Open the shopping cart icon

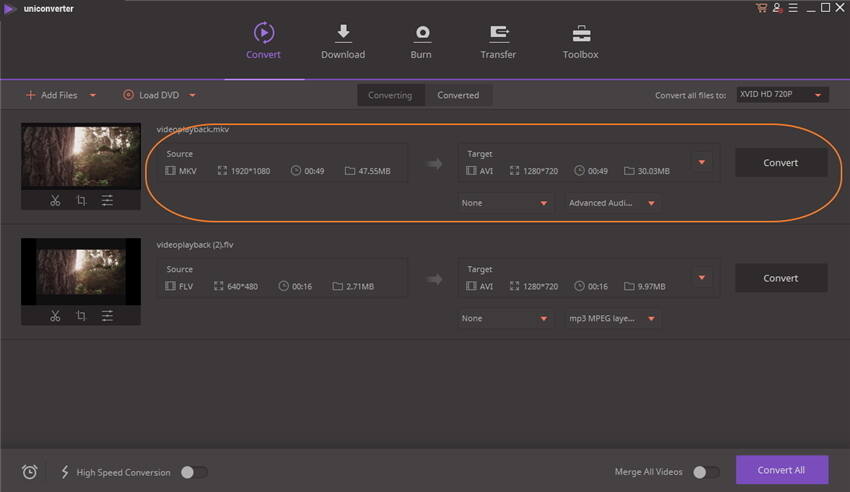click(762, 8)
